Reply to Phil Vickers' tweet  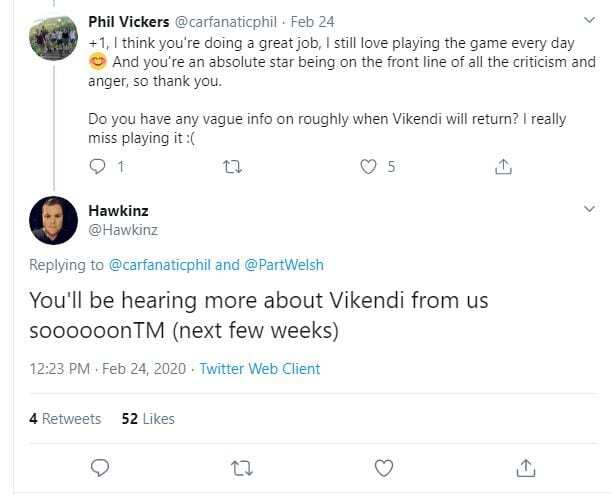tap(98, 167)
